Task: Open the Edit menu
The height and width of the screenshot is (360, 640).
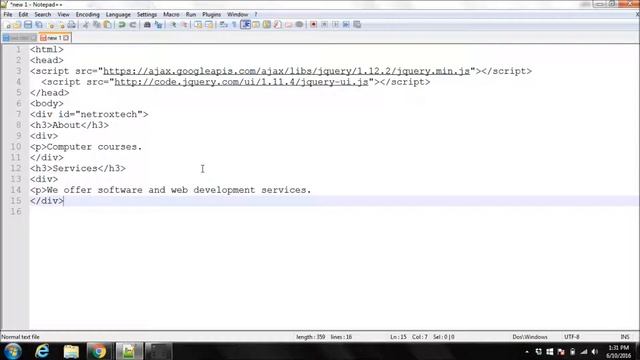Action: (x=23, y=14)
